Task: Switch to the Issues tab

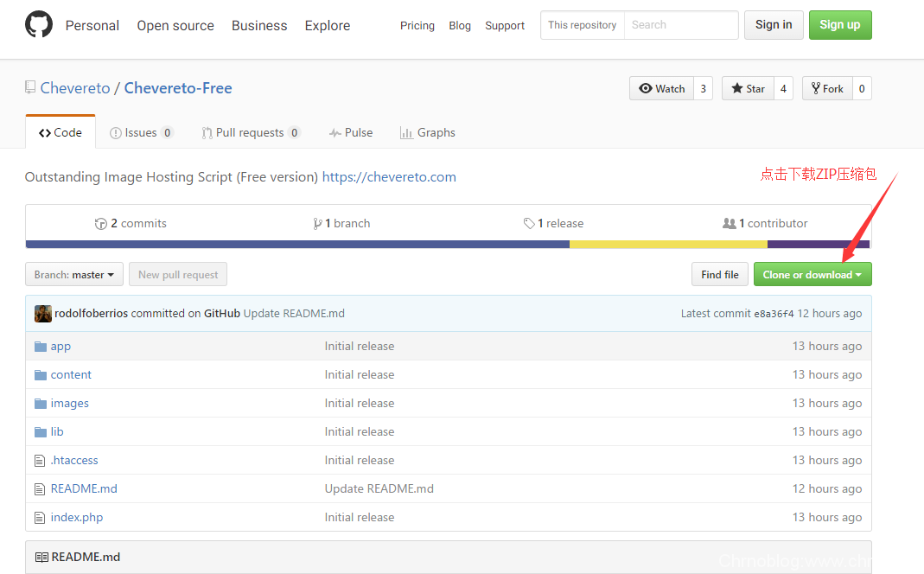Action: [x=140, y=132]
